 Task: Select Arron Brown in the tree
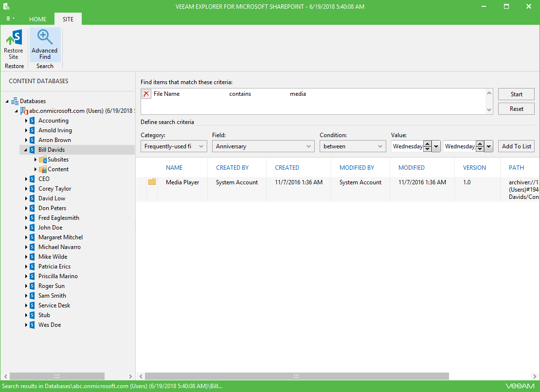(x=55, y=140)
